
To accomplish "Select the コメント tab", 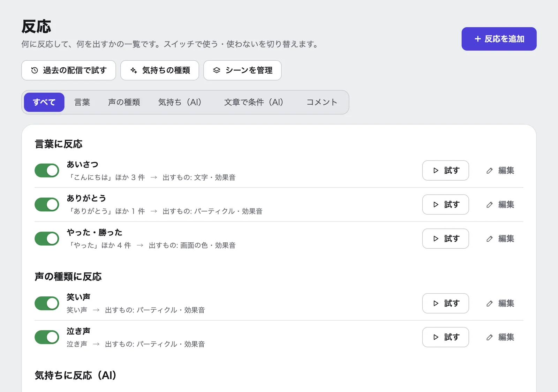I will coord(322,102).
